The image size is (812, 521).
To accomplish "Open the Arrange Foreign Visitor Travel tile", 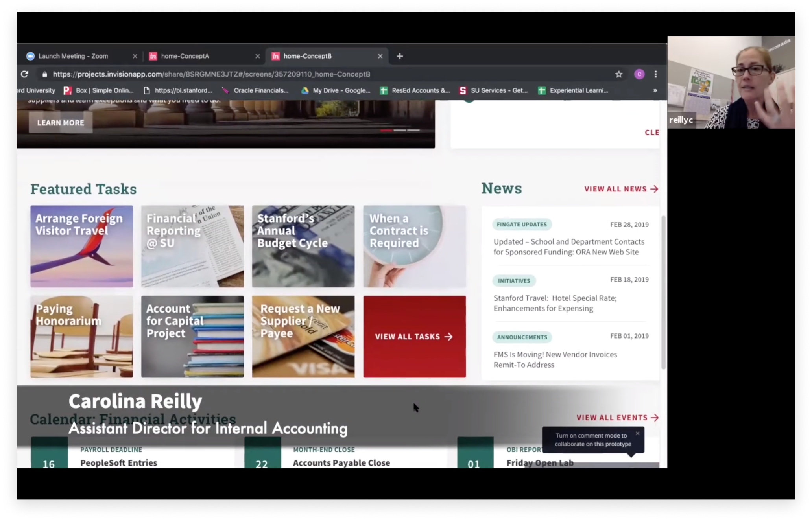I will 81,246.
